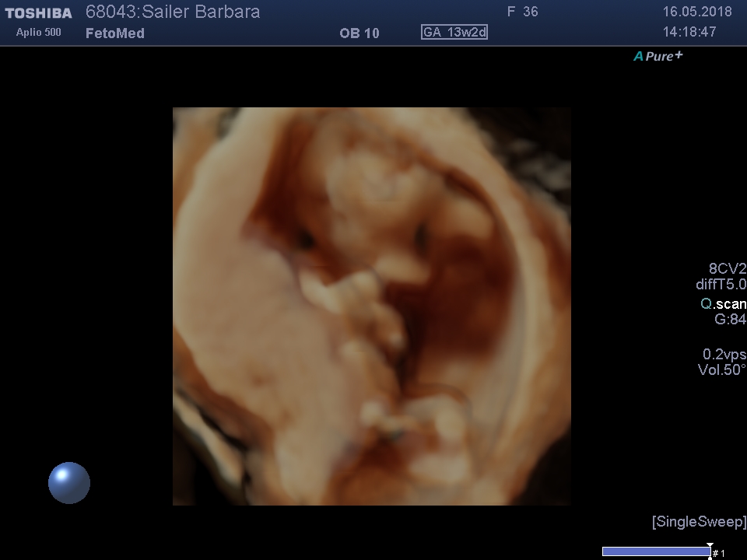Click the gain value G:84
Viewport: 747px width, 560px height.
tap(730, 320)
